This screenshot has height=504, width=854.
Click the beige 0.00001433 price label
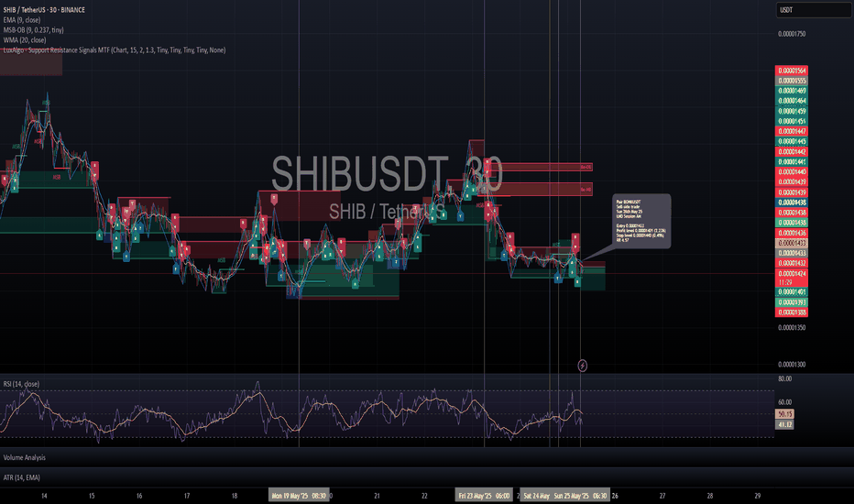click(x=792, y=243)
